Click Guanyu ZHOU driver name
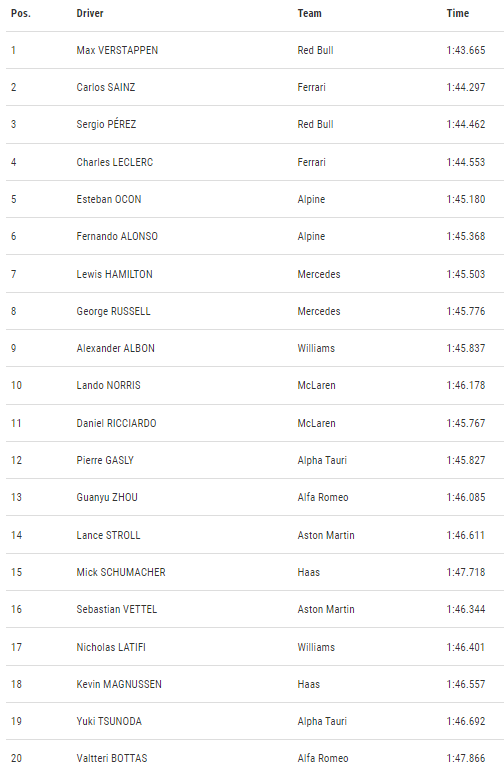Screen dimensions: 504x773 coord(107,497)
